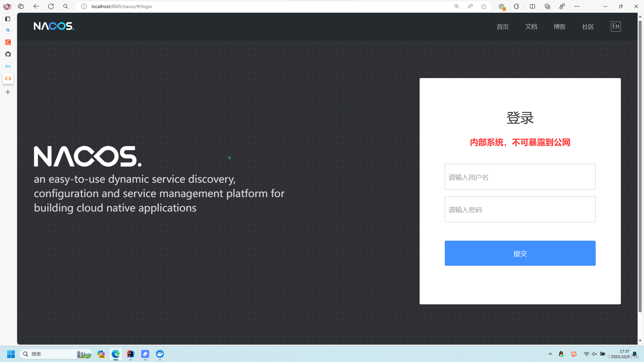Add page to favorites with star icon

coord(484,6)
